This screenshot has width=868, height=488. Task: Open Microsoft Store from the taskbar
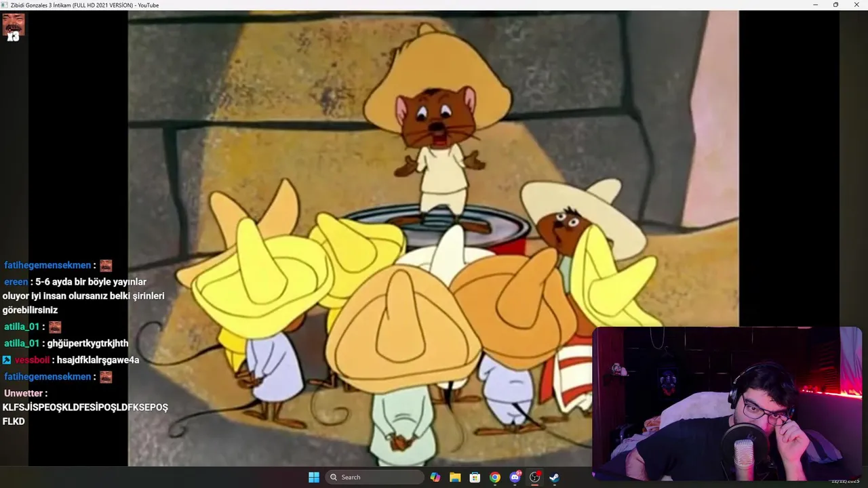pos(475,477)
